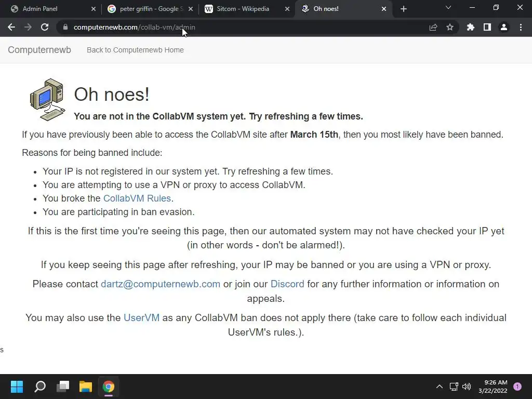Bookmark this page with the star icon

(450, 27)
